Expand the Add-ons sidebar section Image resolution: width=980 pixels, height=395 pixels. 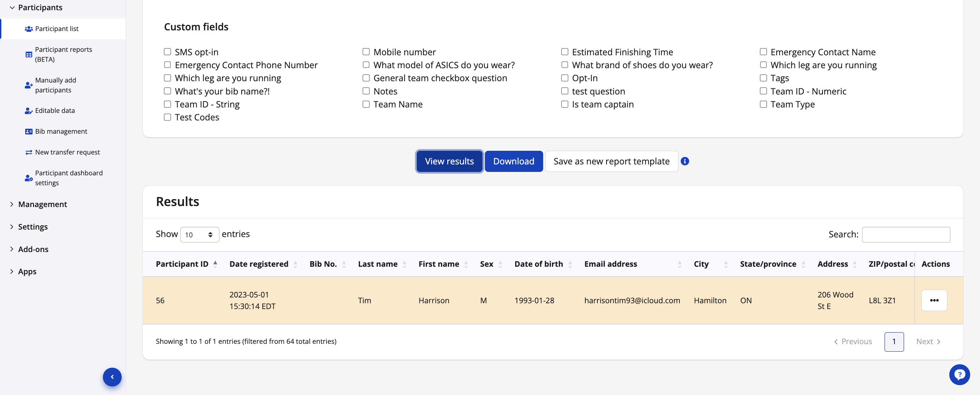coord(33,249)
